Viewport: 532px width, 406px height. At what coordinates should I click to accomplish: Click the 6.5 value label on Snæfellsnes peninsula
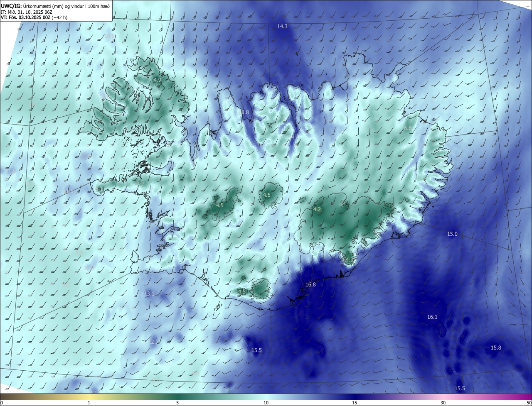(x=140, y=183)
